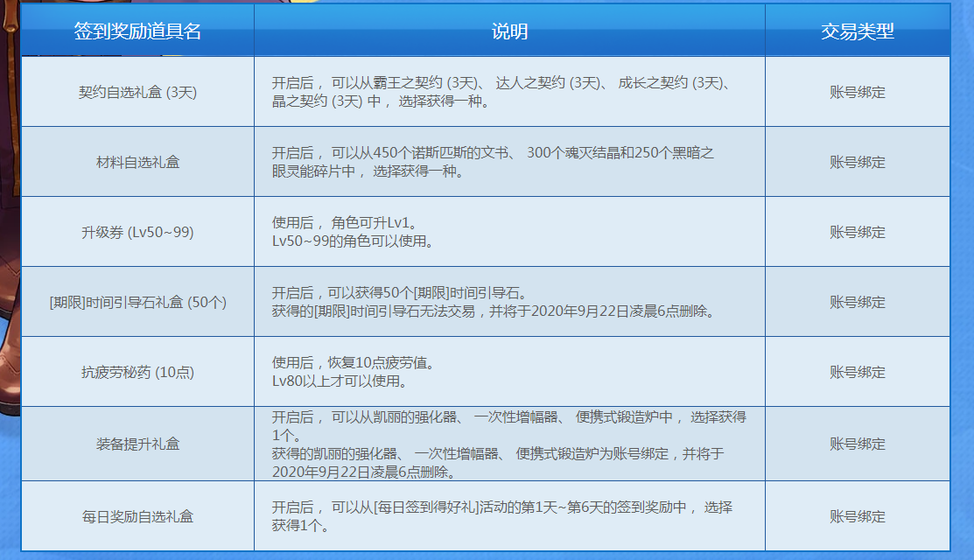Click the 升级券 (Lv50~99) item name
974x560 pixels.
pyautogui.click(x=137, y=232)
